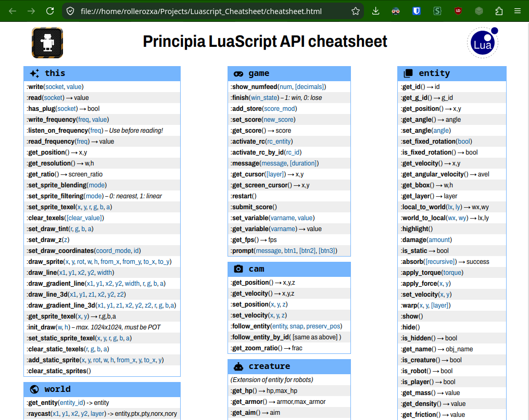The height and width of the screenshot is (420, 529).
Task: Click the ':draw_sprite' row in the 'this' table
Action: 102,261
